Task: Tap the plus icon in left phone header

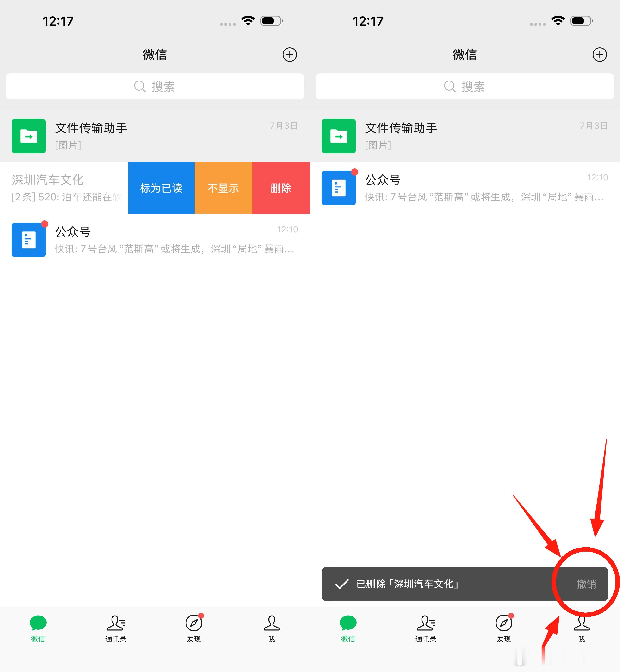Action: click(x=290, y=55)
